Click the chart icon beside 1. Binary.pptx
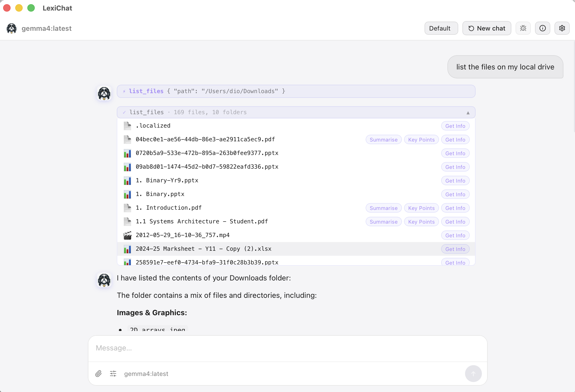Viewport: 575px width, 392px height. coord(127,194)
